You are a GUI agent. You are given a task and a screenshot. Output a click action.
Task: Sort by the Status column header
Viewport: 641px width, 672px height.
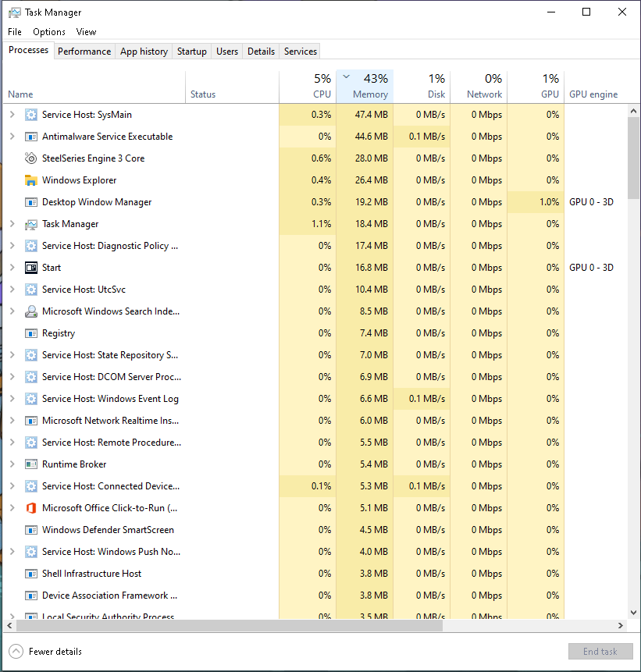click(x=233, y=87)
